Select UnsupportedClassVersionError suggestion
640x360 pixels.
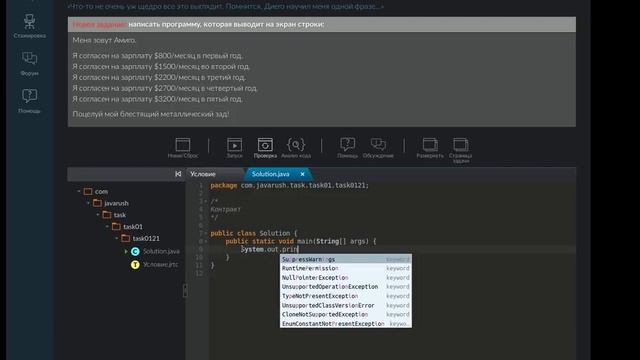pyautogui.click(x=346, y=305)
